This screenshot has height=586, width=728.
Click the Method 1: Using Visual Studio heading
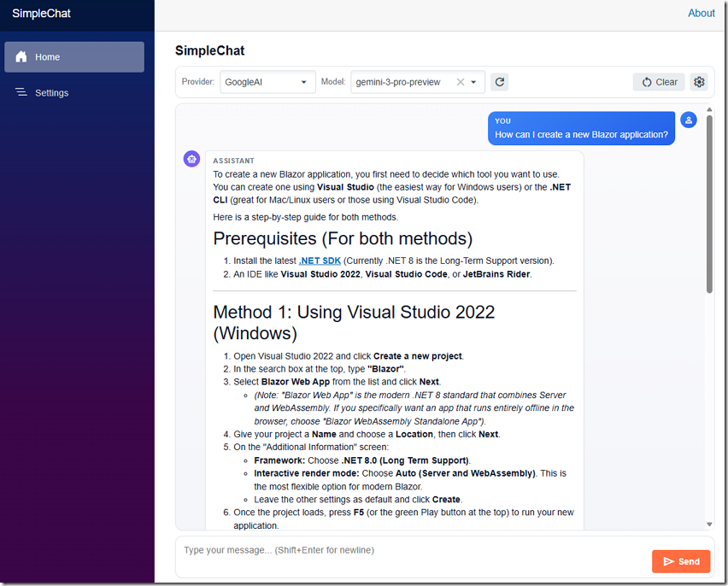pyautogui.click(x=354, y=322)
